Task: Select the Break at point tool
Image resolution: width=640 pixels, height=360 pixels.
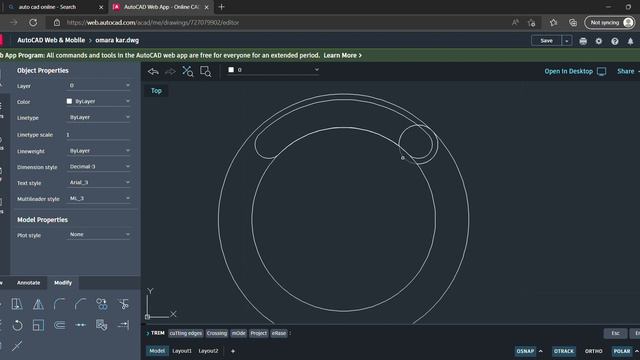Action: (x=81, y=325)
